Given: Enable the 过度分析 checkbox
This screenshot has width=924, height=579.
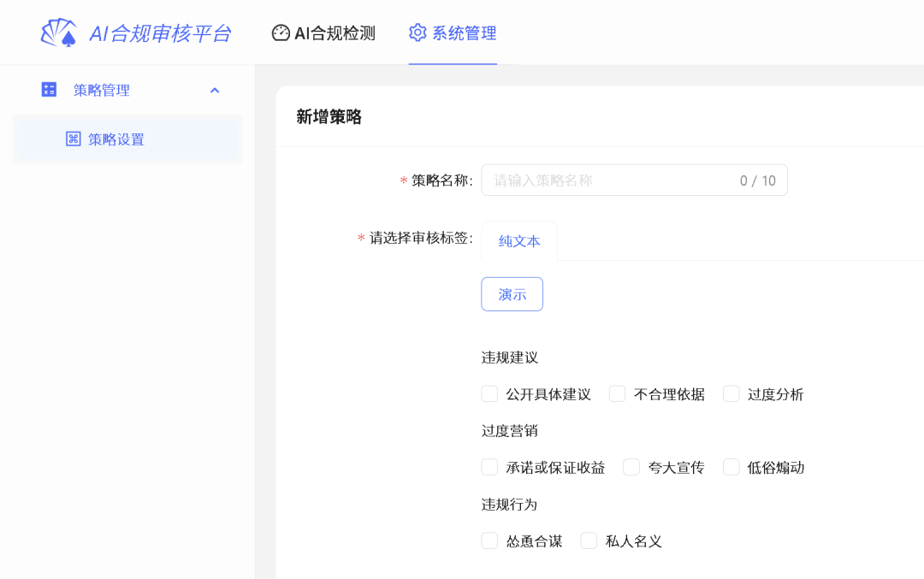Looking at the screenshot, I should point(731,394).
